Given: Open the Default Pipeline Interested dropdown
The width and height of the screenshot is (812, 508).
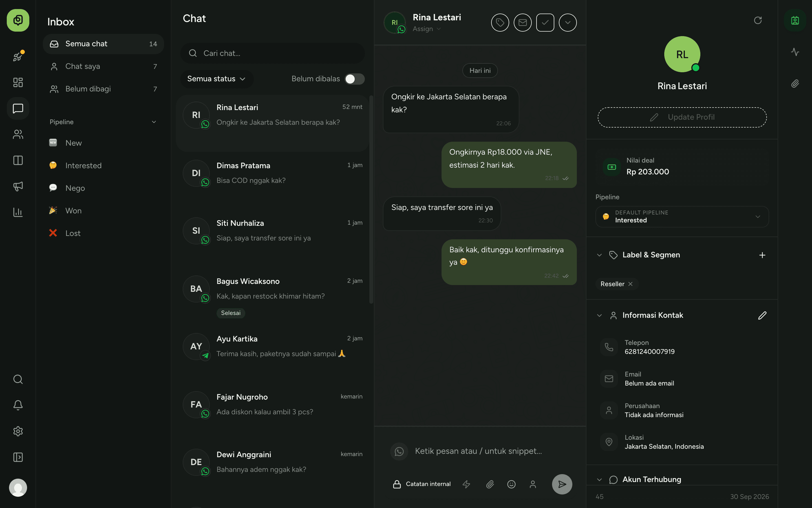Looking at the screenshot, I should tap(682, 217).
